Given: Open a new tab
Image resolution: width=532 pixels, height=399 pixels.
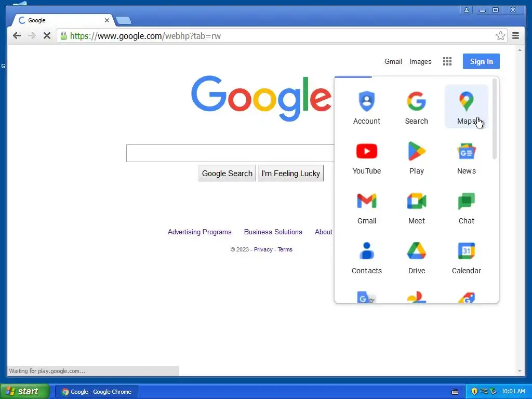Looking at the screenshot, I should point(124,21).
